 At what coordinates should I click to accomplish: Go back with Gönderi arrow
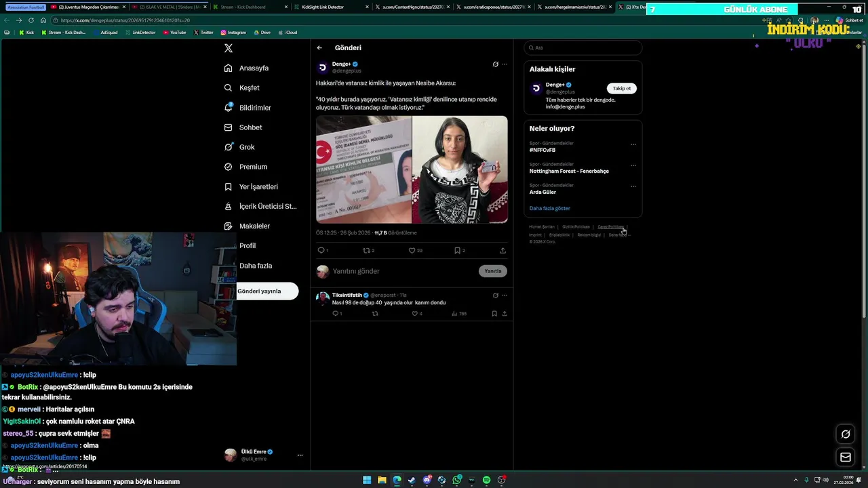click(319, 48)
